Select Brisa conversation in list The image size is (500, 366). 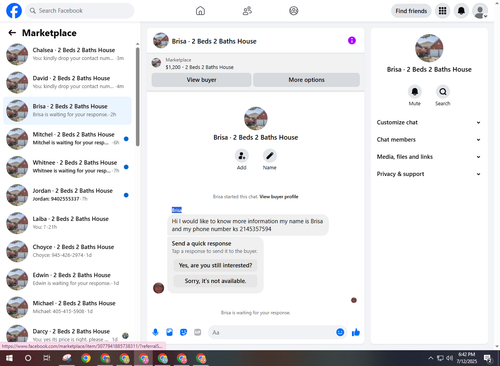pos(67,110)
